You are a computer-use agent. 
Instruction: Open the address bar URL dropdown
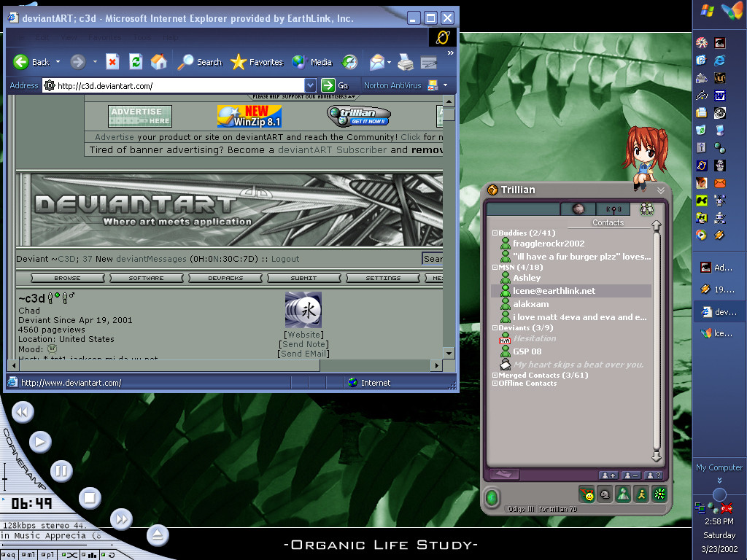(310, 86)
